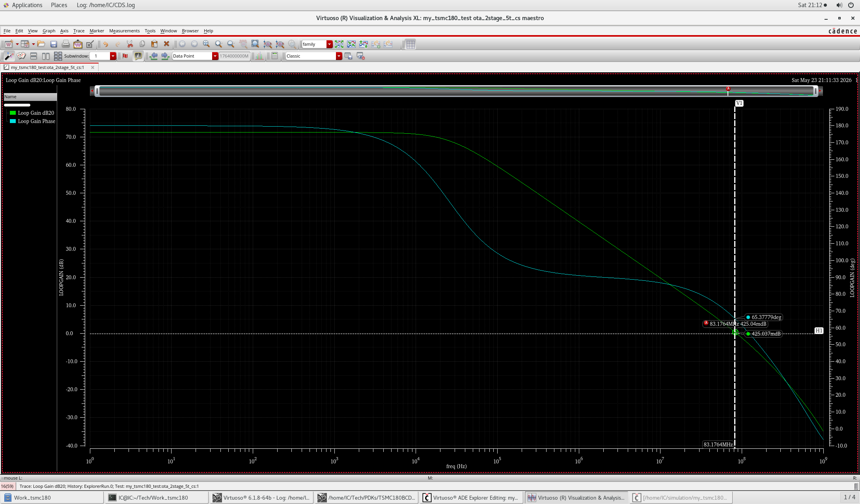Click the X-axis zoom icon

tap(267, 44)
